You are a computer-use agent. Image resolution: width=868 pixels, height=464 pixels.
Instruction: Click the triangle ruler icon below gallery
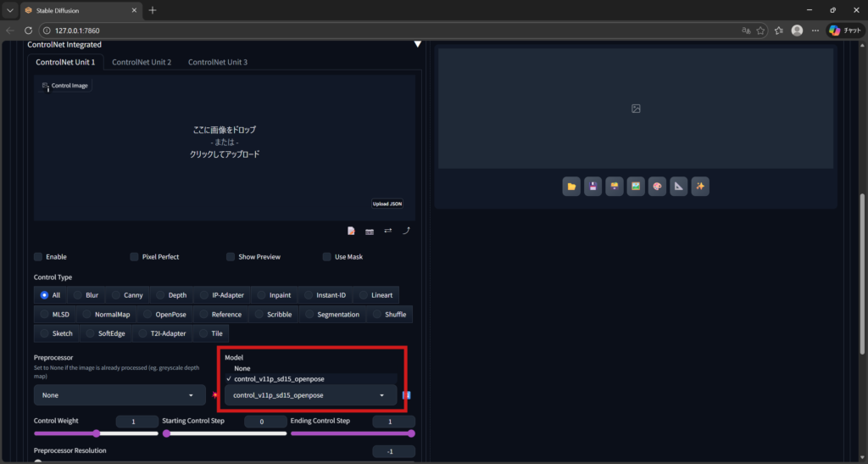coord(678,187)
